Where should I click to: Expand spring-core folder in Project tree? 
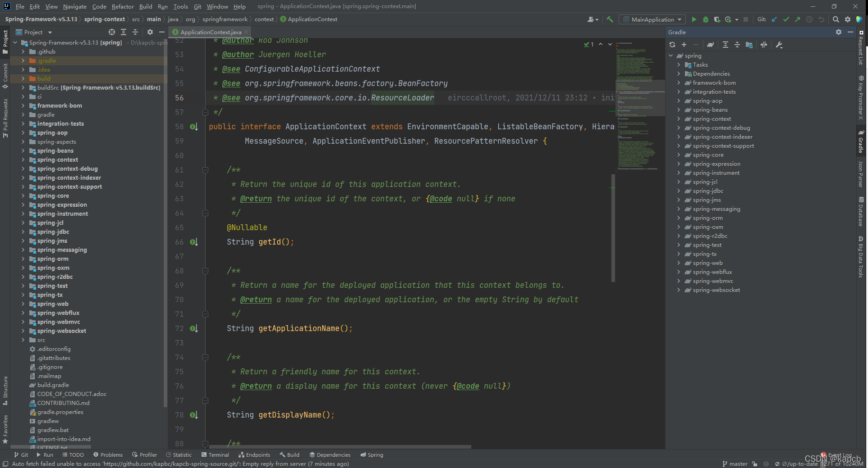pyautogui.click(x=23, y=195)
